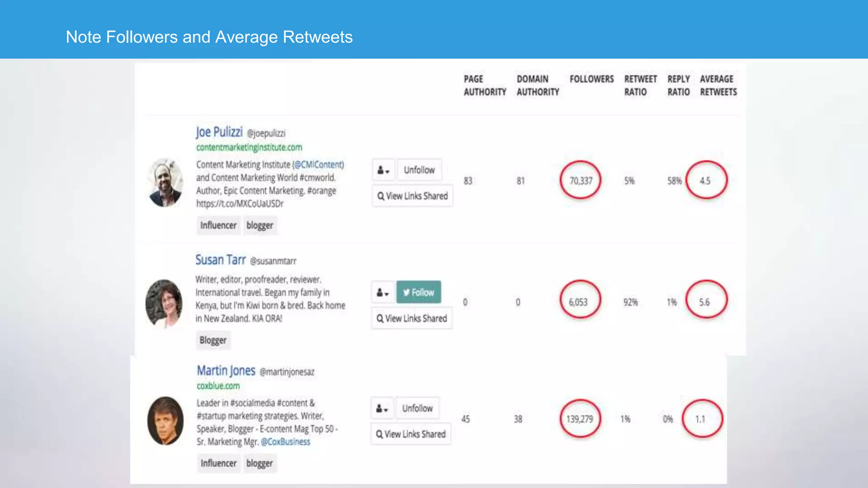Viewport: 868px width, 488px height.
Task: Visit contentmarketinginstitute.com link
Action: pyautogui.click(x=249, y=147)
